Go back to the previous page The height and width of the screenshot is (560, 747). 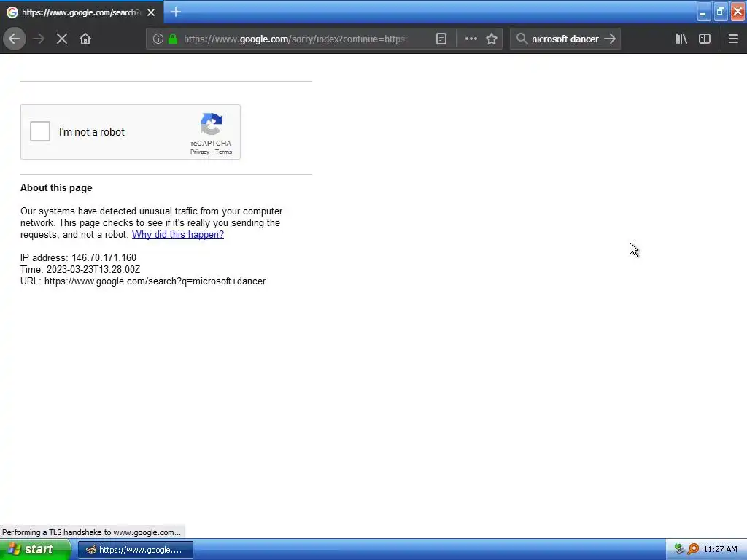pos(15,39)
